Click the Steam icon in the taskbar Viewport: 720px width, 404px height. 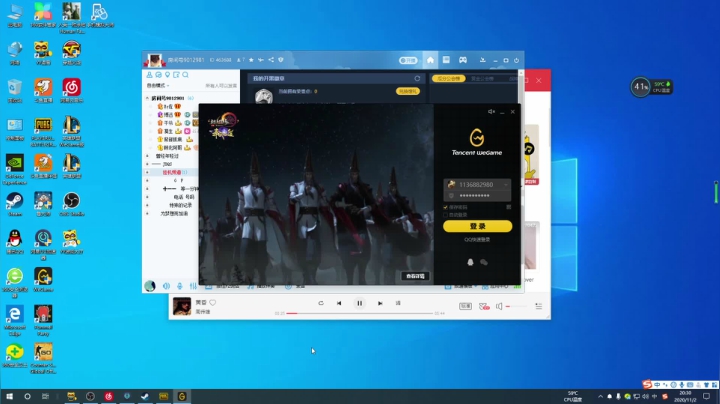click(x=145, y=396)
